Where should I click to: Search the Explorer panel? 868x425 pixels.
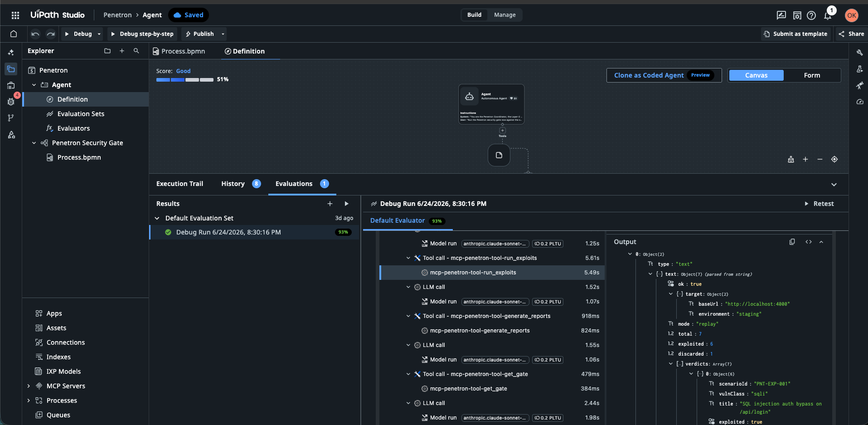[x=136, y=51]
